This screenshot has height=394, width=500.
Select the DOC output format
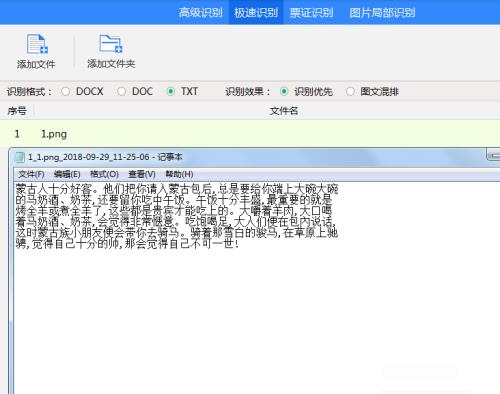(122, 91)
